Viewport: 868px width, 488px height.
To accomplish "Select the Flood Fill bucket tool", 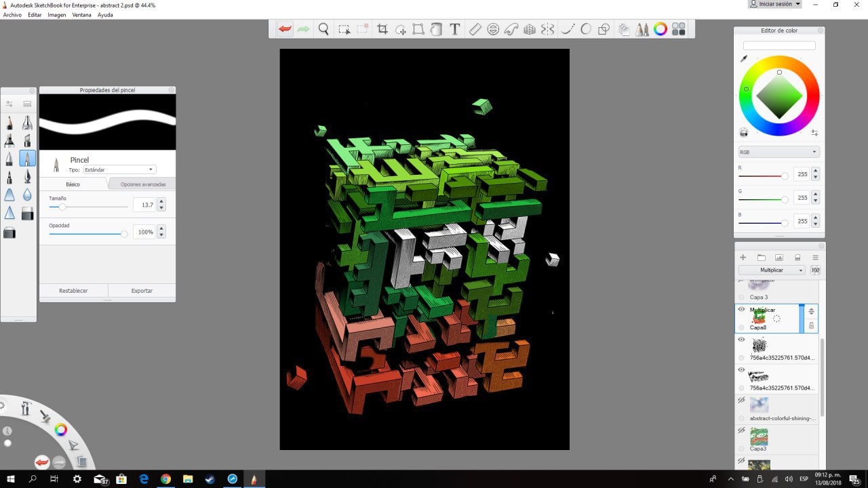I will pyautogui.click(x=437, y=29).
